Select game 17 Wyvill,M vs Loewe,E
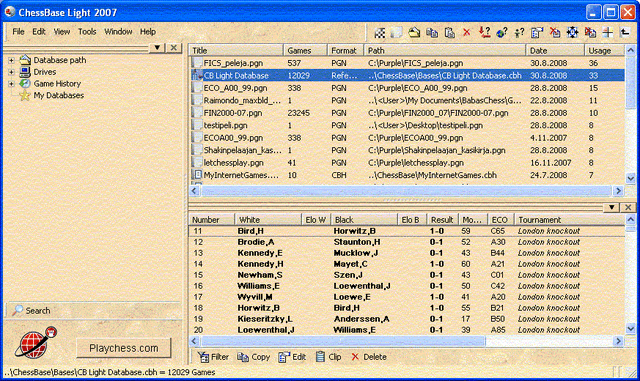Screen dimensions: 640x381 pos(407,297)
